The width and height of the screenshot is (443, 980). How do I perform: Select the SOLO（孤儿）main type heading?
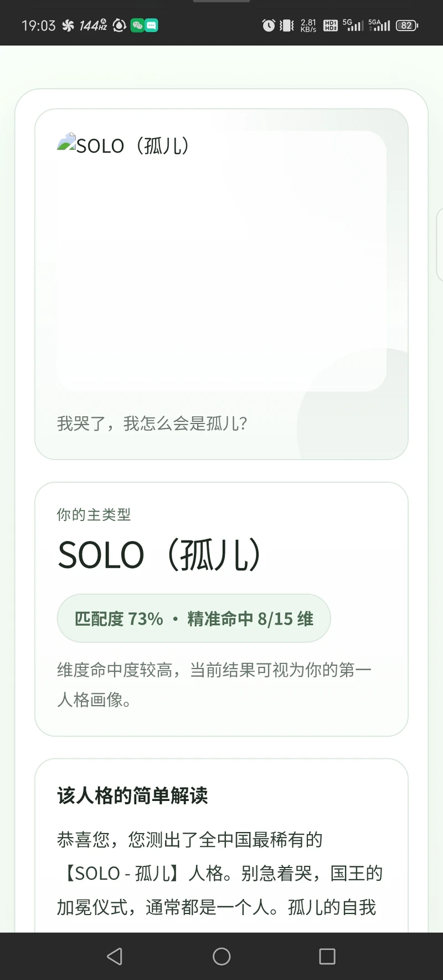coord(159,555)
